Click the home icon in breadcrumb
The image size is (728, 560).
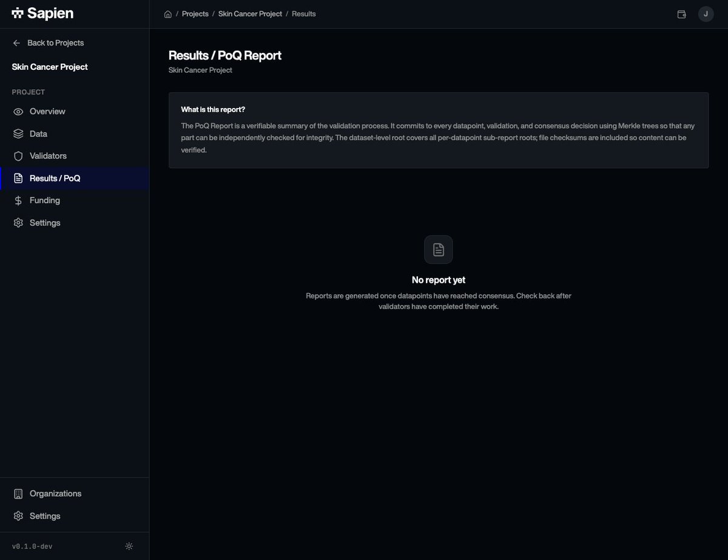[168, 14]
